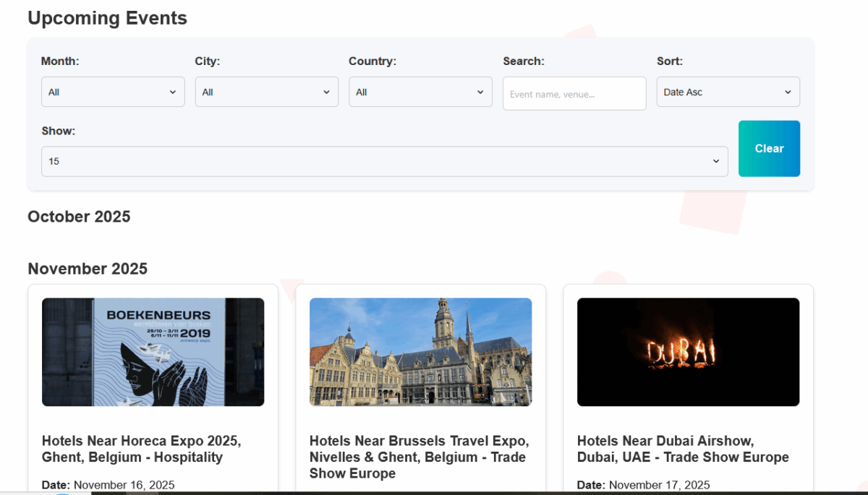Click the November 16, 2025 date text
Viewport: 868px width, 495px height.
[x=124, y=485]
